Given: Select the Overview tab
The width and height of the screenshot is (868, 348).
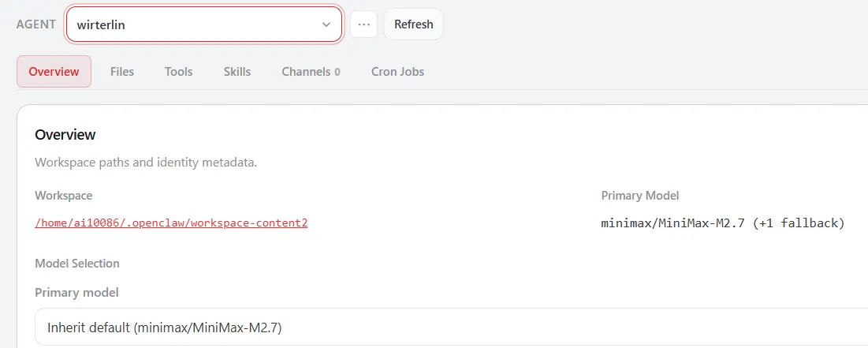Looking at the screenshot, I should (54, 71).
